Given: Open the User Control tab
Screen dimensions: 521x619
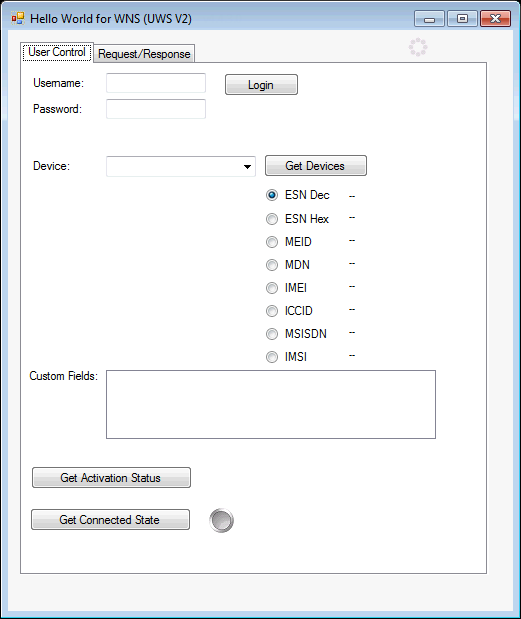Looking at the screenshot, I should (57, 52).
